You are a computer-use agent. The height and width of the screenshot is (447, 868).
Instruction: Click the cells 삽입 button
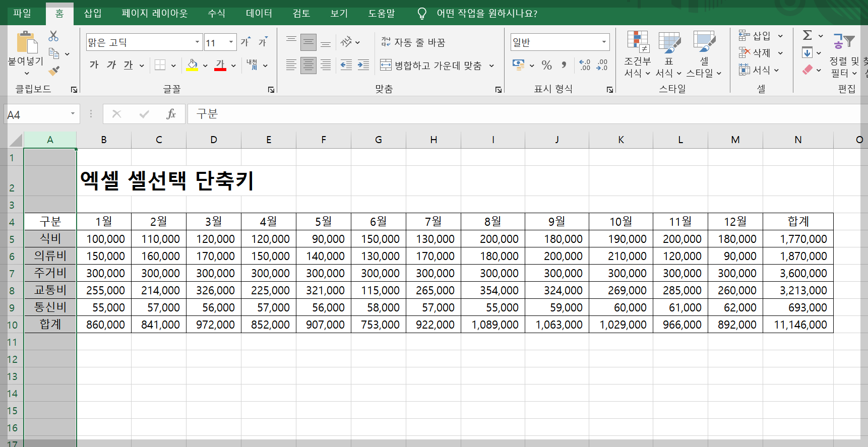[755, 36]
